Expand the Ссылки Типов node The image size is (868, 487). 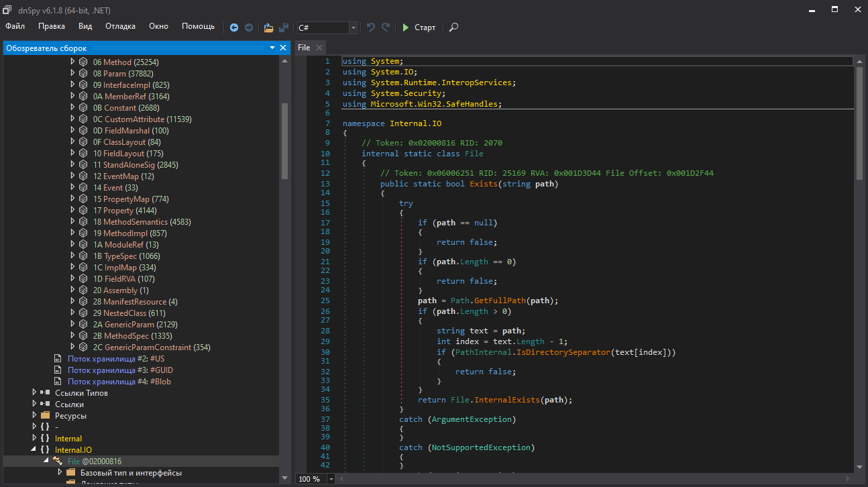pos(34,393)
